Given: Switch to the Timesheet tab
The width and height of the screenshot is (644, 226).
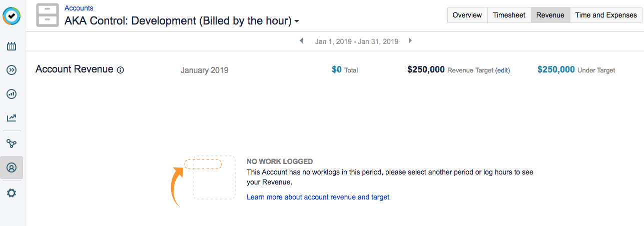Looking at the screenshot, I should click(x=509, y=15).
